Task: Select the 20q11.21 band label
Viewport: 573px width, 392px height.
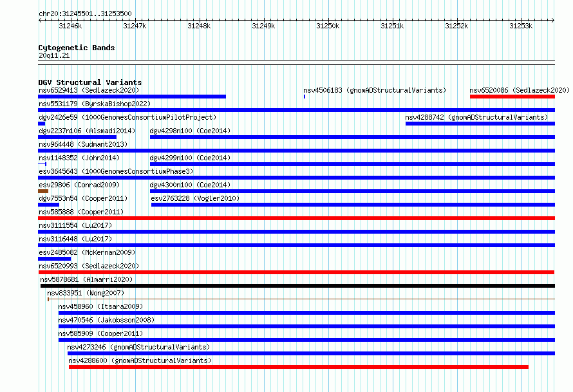Action: [x=54, y=55]
